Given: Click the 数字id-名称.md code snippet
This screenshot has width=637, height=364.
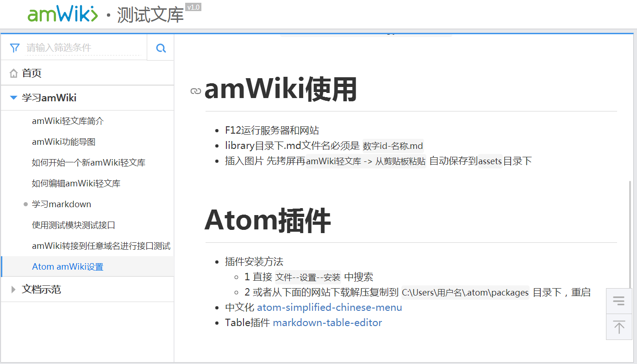Looking at the screenshot, I should click(393, 146).
